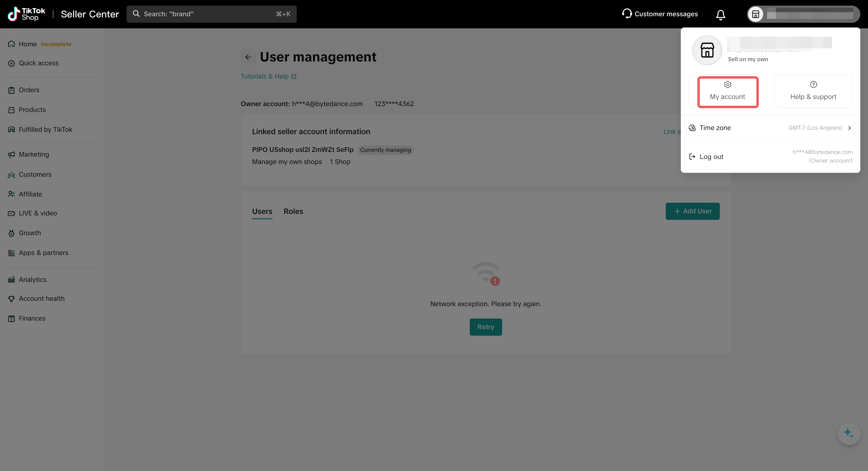The height and width of the screenshot is (471, 868).
Task: Select the Users tab
Action: point(262,211)
